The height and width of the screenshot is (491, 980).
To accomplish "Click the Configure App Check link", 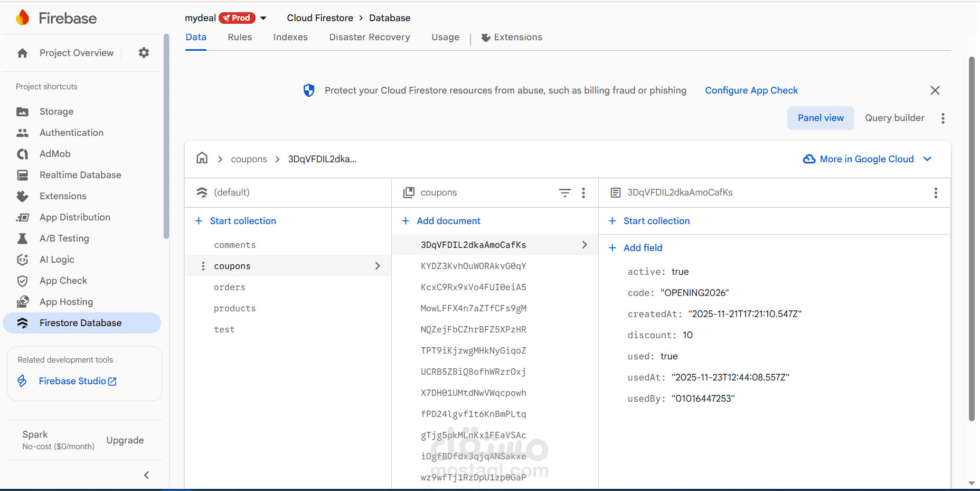I will click(x=751, y=90).
